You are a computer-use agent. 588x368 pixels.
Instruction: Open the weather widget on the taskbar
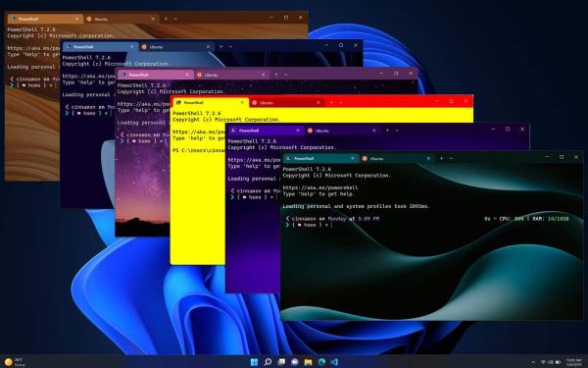tap(15, 362)
